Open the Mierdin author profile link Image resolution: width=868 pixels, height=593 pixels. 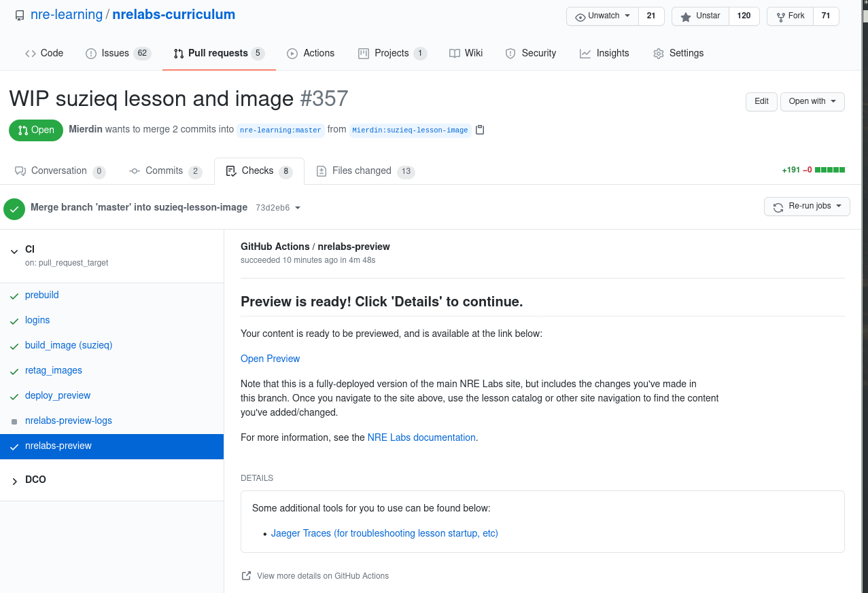point(86,129)
